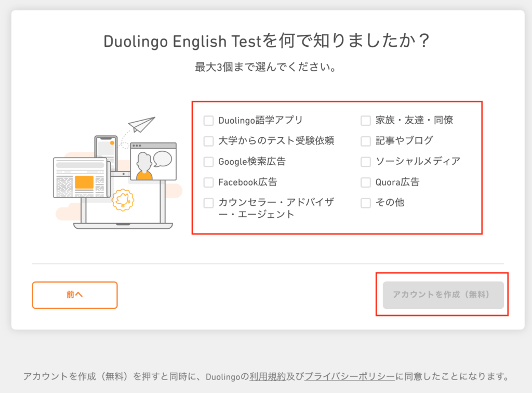Open the 利用規約 link
This screenshot has width=532, height=393.
pyautogui.click(x=268, y=376)
